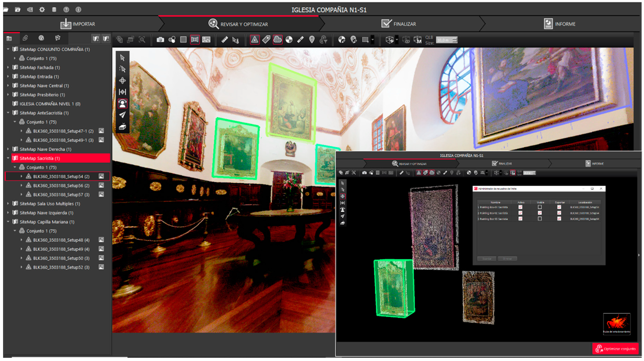Expand SiteMap Fachada tree node
The width and height of the screenshot is (644, 361).
(8, 67)
